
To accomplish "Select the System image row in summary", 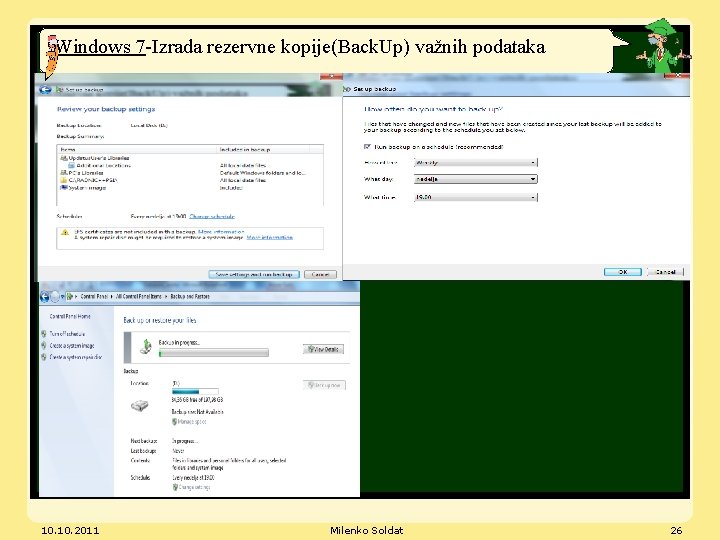I will click(x=190, y=187).
